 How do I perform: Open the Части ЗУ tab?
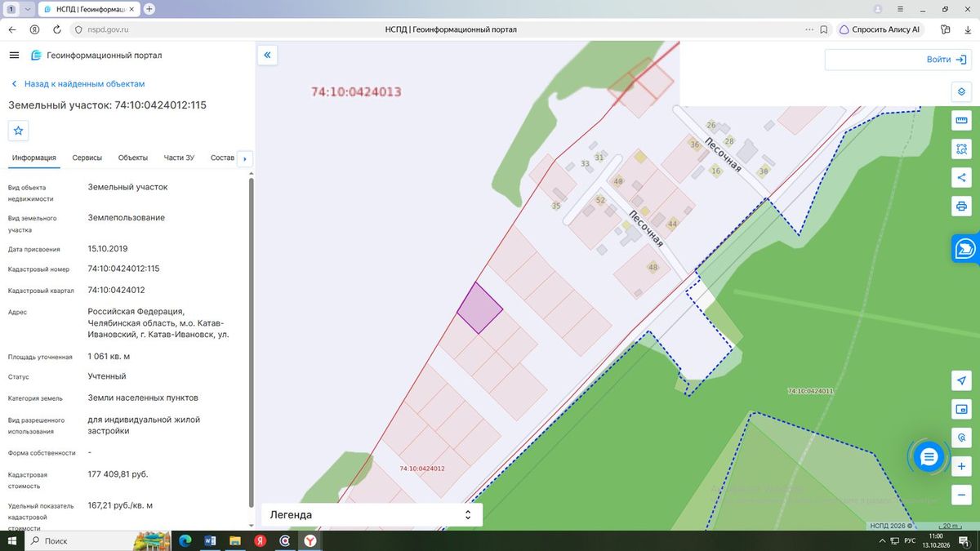179,158
